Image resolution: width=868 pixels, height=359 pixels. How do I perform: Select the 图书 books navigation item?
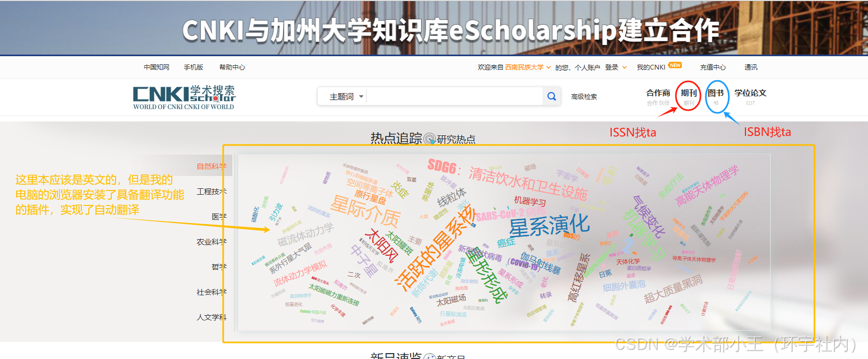point(716,96)
